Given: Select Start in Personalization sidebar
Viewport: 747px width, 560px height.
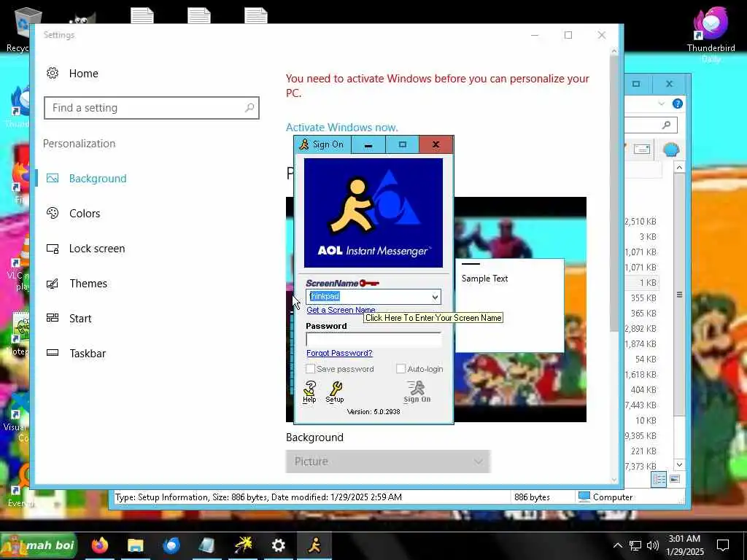Looking at the screenshot, I should click(x=80, y=319).
